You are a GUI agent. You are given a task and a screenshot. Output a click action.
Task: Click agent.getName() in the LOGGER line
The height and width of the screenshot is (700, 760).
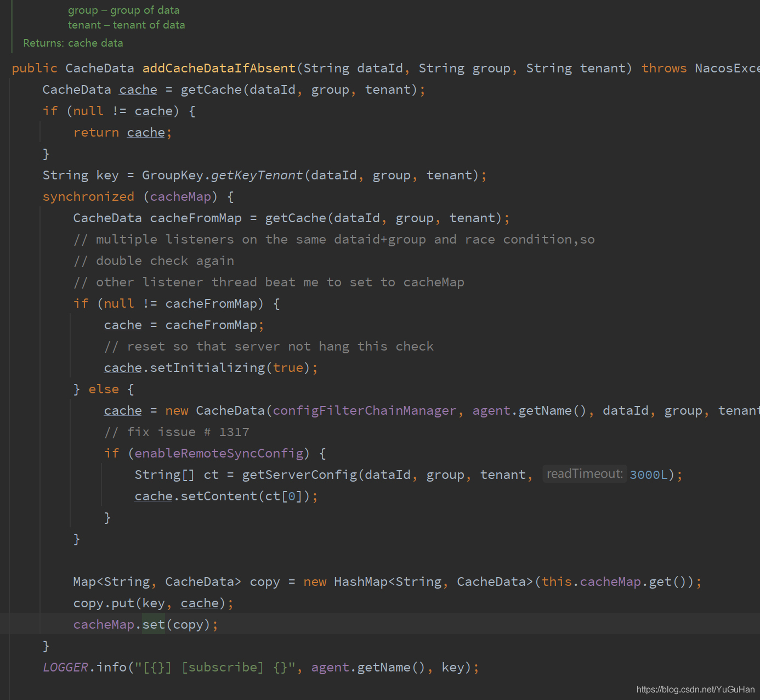(x=368, y=667)
